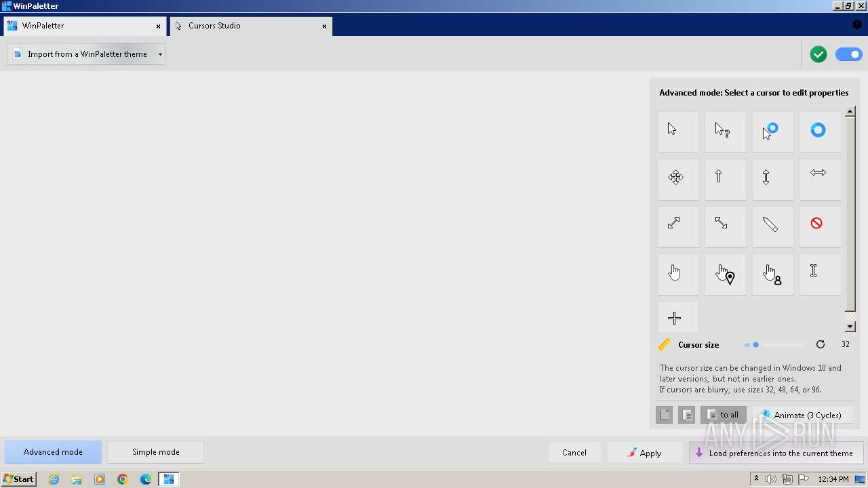
Task: Open Google Chrome from taskbar
Action: coord(123,479)
